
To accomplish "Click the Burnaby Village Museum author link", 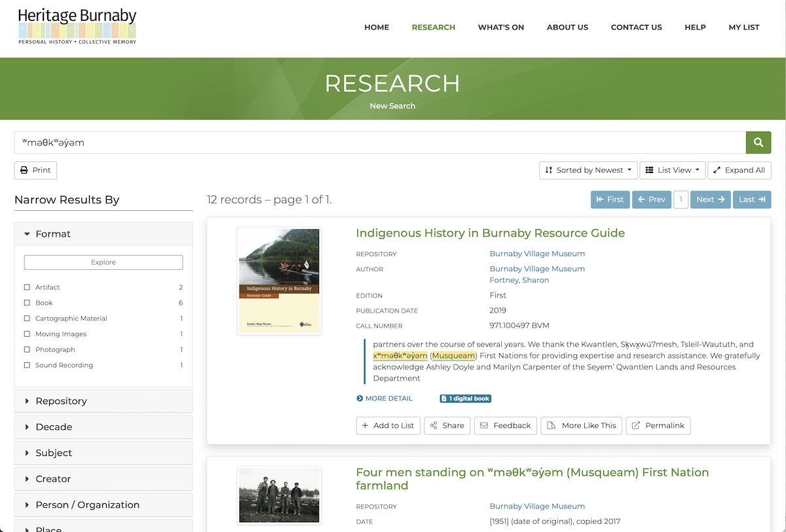I will coord(537,269).
